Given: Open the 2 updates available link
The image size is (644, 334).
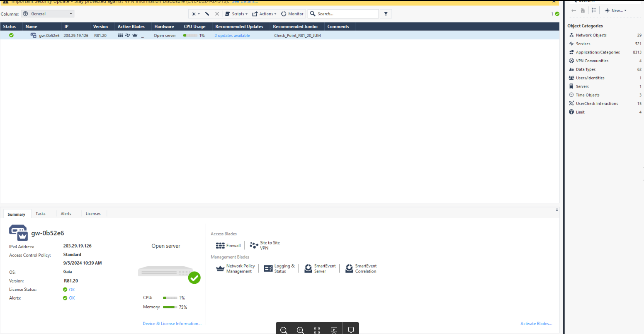Looking at the screenshot, I should point(232,36).
